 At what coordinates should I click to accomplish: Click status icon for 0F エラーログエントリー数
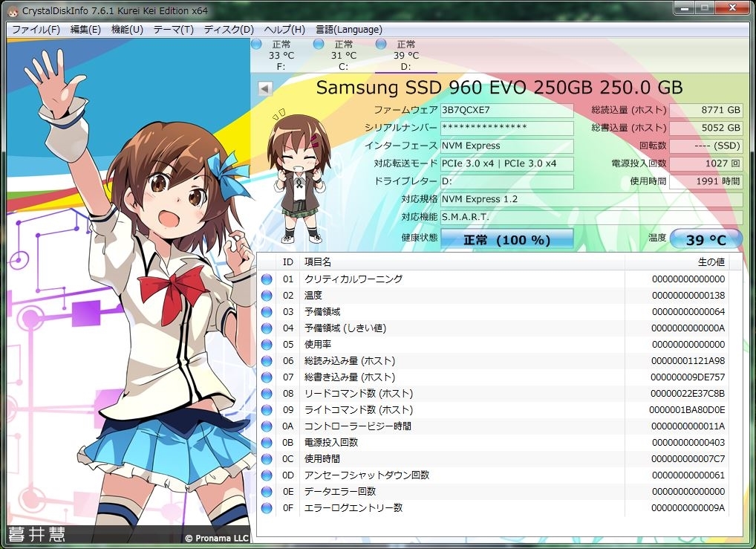[x=267, y=508]
